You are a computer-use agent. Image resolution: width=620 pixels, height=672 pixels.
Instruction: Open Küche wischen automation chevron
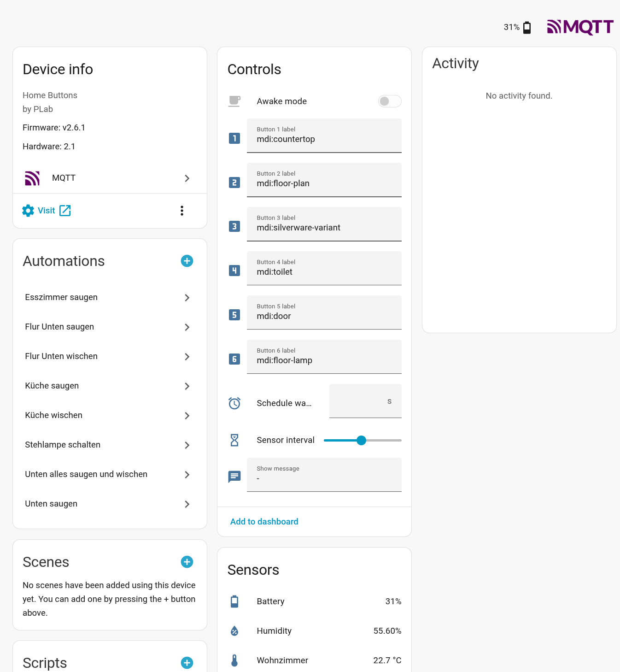[187, 416]
